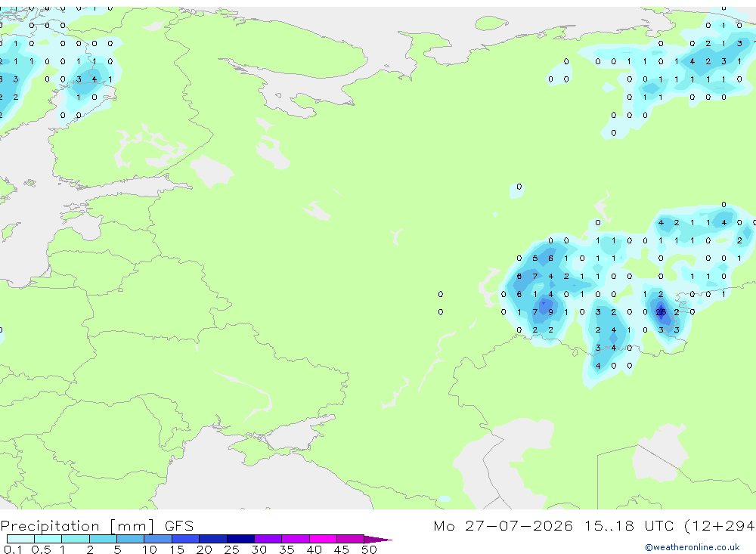The width and height of the screenshot is (756, 554).
Task: Pick the 2–5 mm legend swatch
Action: click(x=103, y=539)
